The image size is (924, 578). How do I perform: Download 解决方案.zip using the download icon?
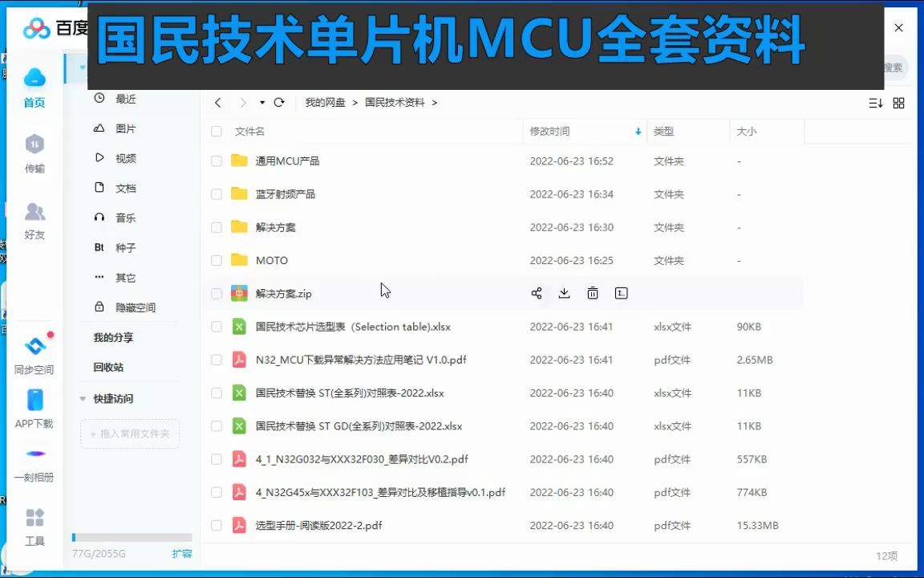564,293
